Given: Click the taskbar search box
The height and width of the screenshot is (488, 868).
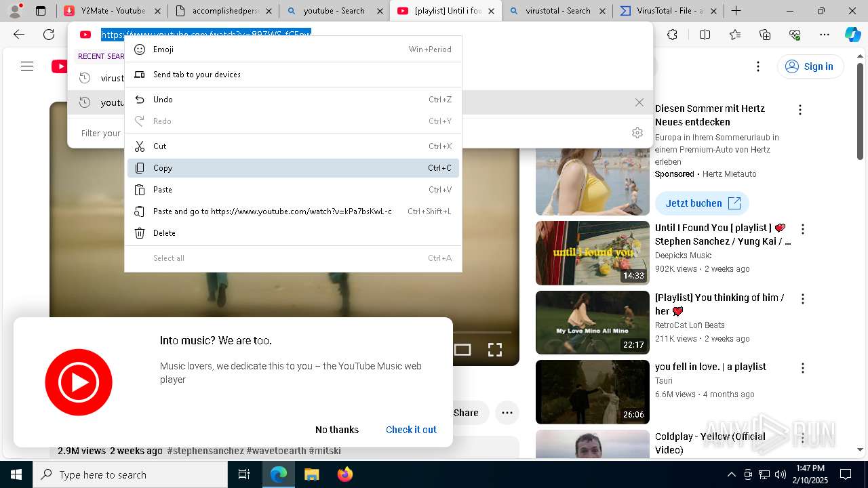Looking at the screenshot, I should pos(130,474).
